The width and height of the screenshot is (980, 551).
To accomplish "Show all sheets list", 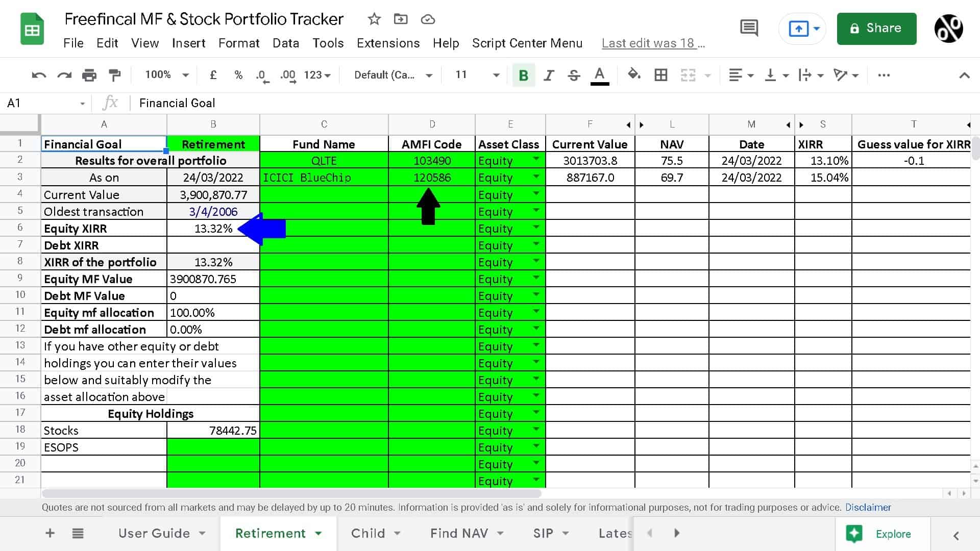I will tap(78, 533).
